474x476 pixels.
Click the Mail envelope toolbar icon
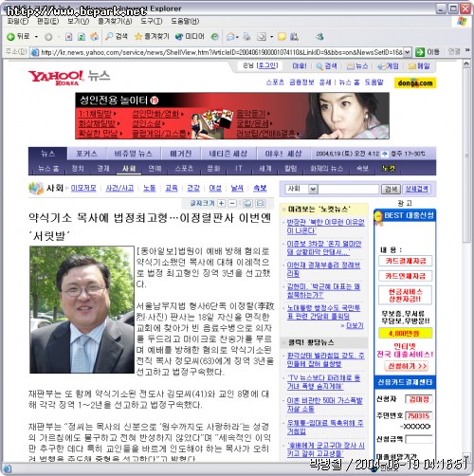tap(231, 37)
